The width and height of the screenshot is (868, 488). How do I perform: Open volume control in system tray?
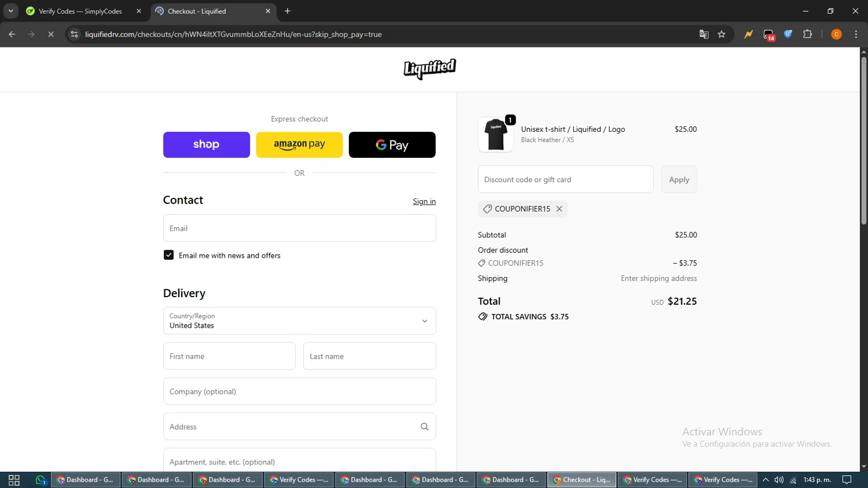pos(779,480)
